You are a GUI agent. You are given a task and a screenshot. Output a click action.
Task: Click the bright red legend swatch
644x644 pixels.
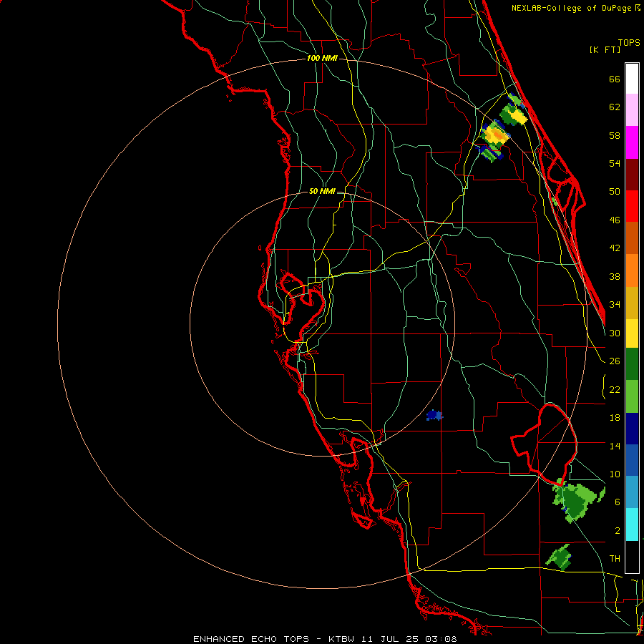[632, 206]
